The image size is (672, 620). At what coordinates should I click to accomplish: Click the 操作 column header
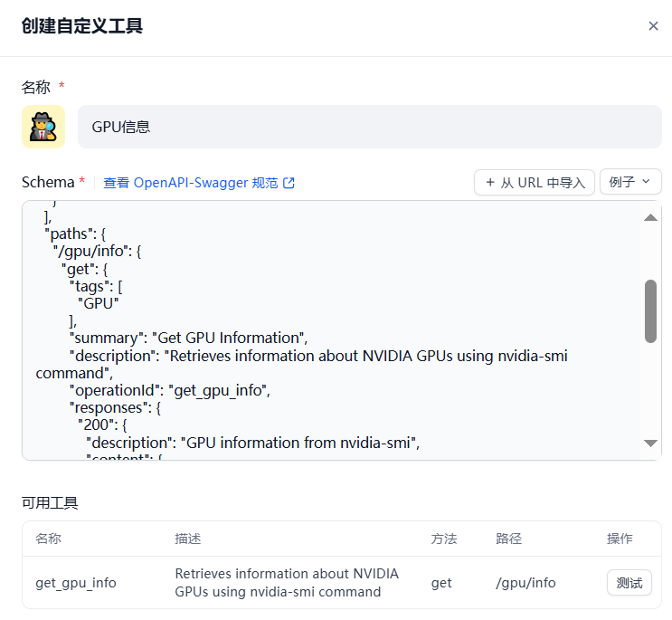tap(620, 539)
